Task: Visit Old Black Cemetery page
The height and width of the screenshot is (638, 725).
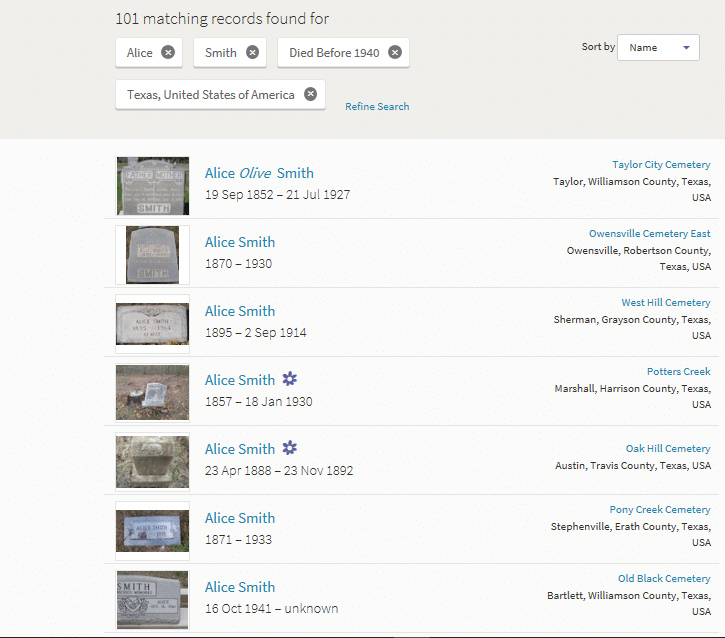Action: click(x=664, y=579)
